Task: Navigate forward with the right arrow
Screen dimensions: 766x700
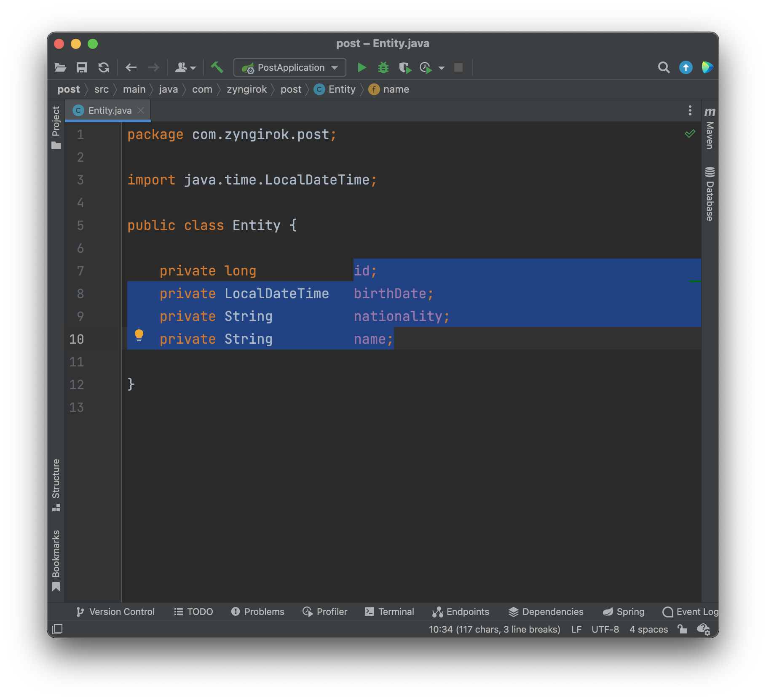Action: coord(154,67)
